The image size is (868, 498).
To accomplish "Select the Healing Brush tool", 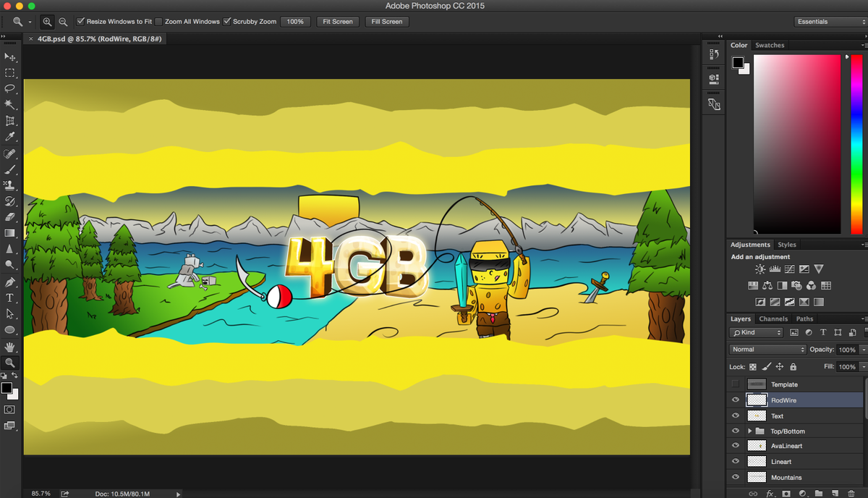I will pyautogui.click(x=10, y=153).
